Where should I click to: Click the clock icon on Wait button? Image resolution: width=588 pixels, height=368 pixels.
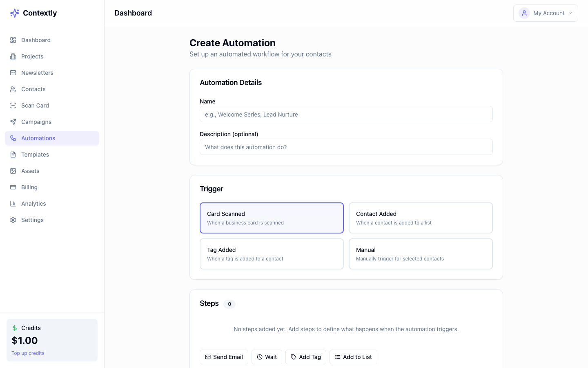coord(261,357)
